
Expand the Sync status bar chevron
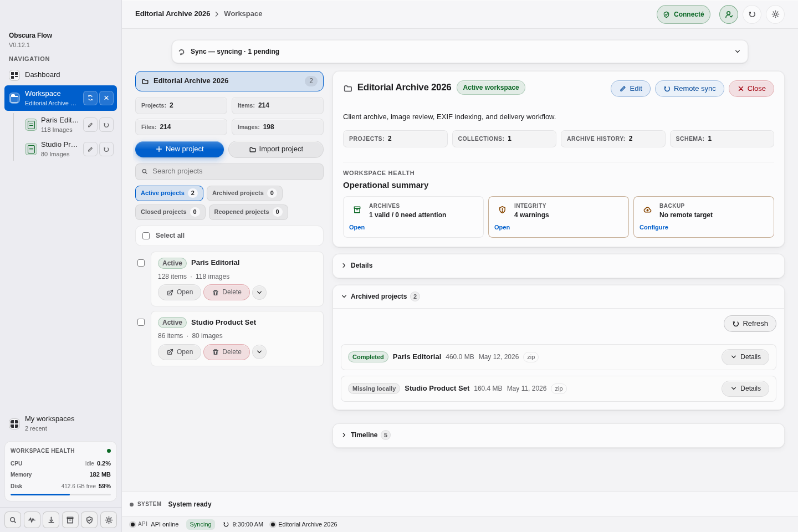pyautogui.click(x=738, y=52)
